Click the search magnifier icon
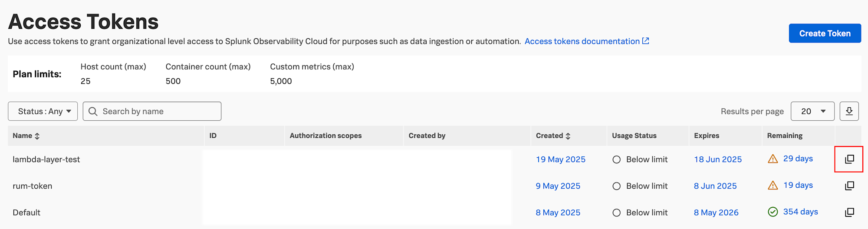 tap(93, 111)
